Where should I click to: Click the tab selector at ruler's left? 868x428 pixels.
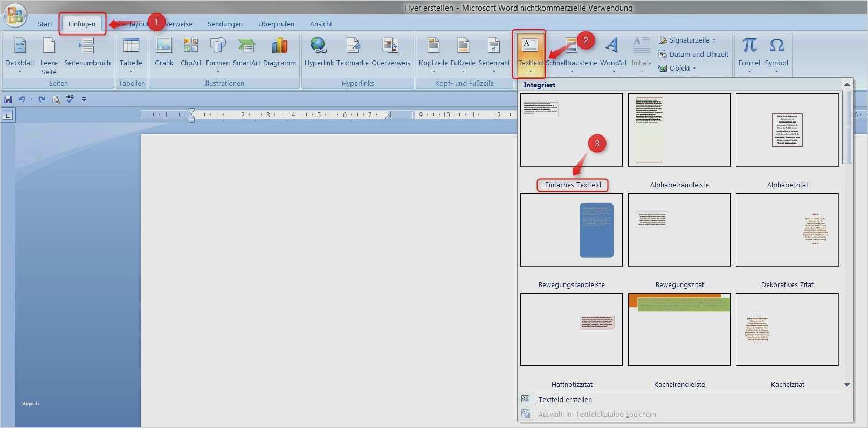8,115
